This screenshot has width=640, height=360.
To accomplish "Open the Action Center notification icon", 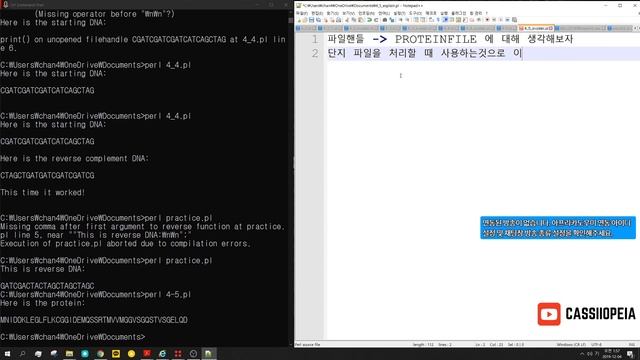I will (x=631, y=353).
